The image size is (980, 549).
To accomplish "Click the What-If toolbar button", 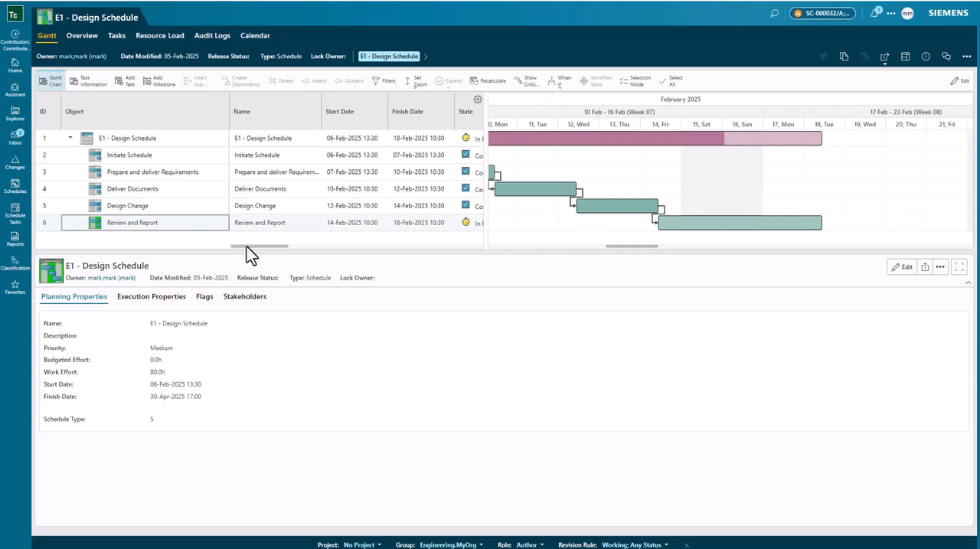I will pos(560,80).
